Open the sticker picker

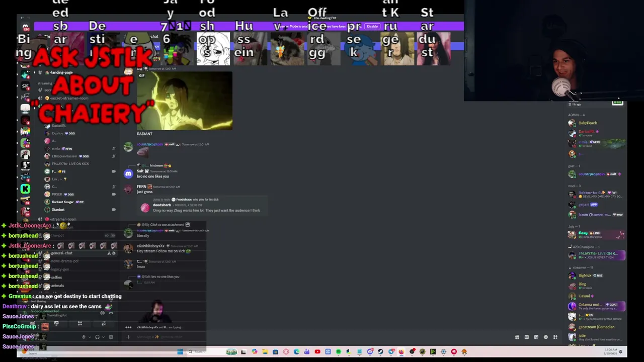coord(536,337)
